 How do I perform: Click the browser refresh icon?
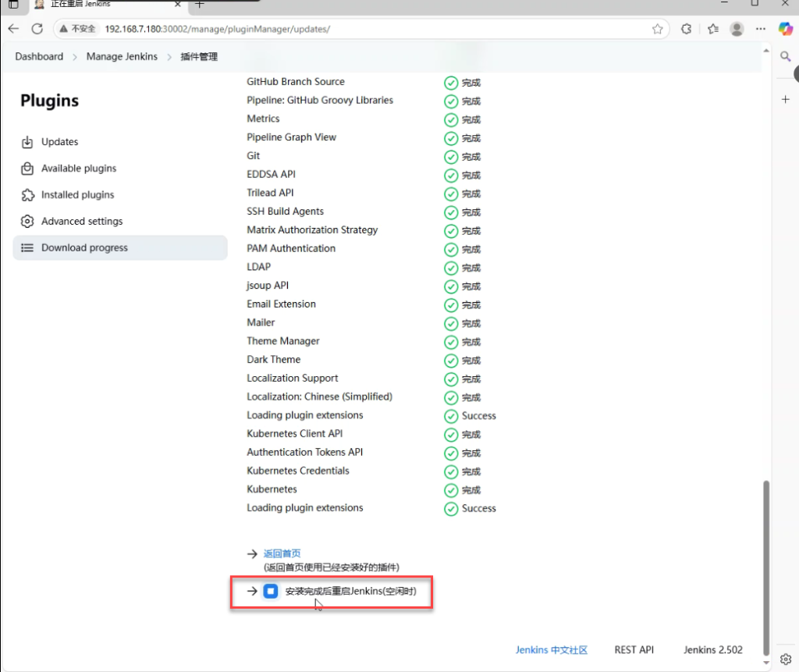(x=37, y=29)
